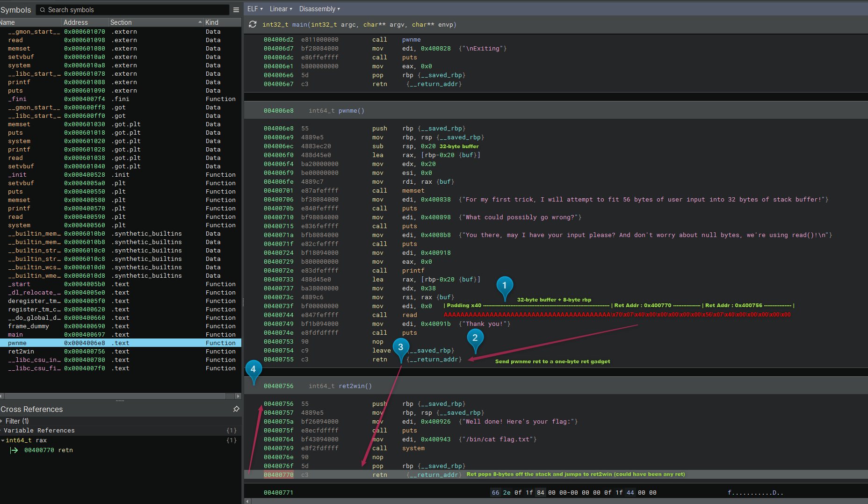Follow the call printf target at 0040072e

(x=413, y=271)
